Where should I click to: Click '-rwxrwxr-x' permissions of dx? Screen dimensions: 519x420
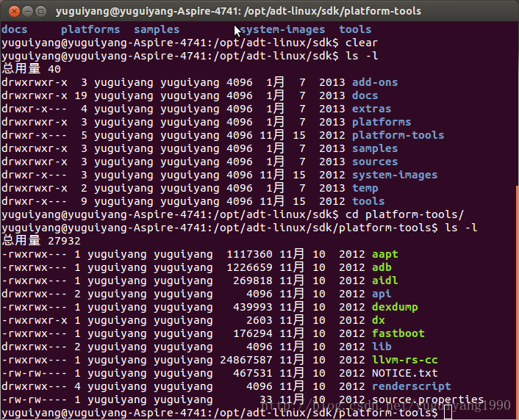click(35, 320)
